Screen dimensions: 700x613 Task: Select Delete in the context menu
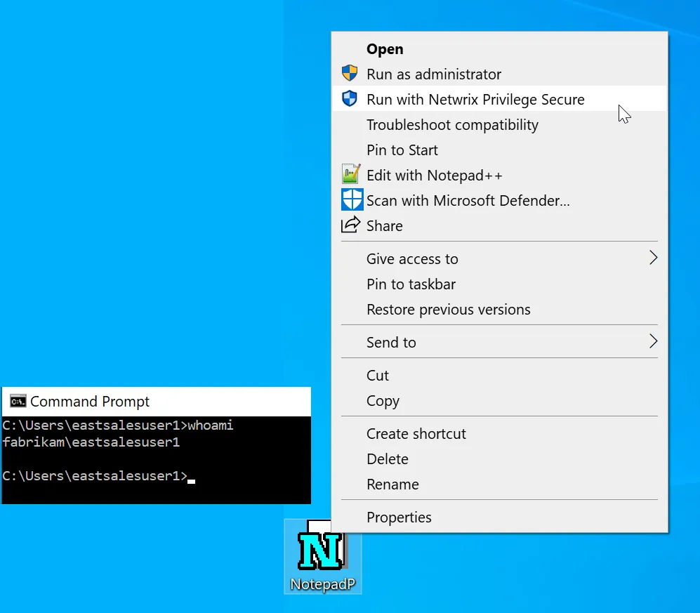pos(500,459)
